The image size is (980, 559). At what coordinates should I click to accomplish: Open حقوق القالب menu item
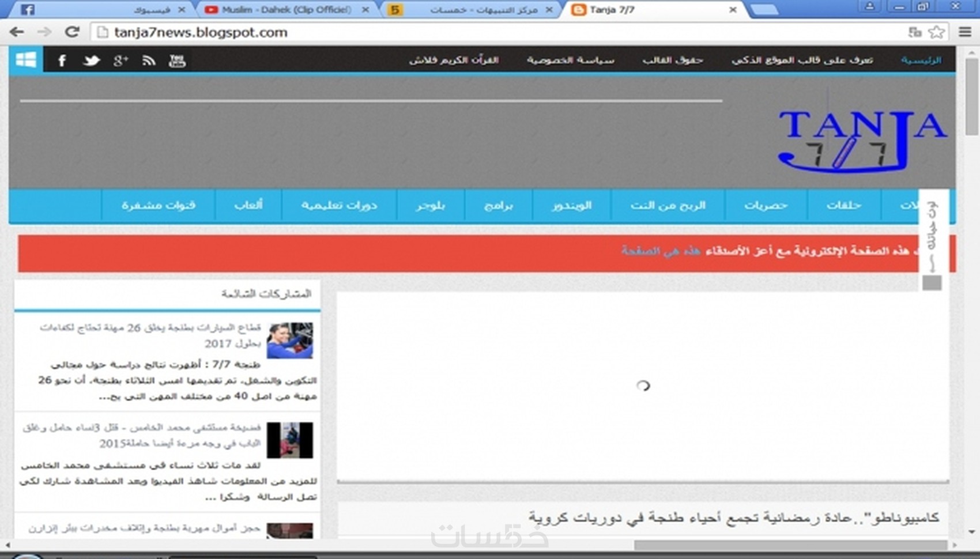tap(672, 60)
